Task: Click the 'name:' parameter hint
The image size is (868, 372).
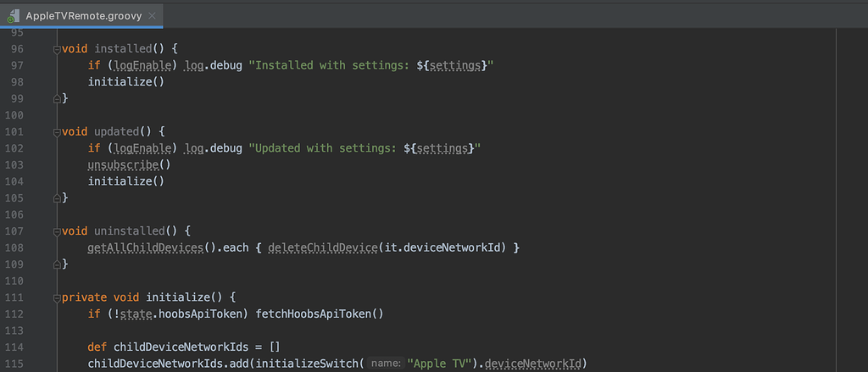Action: [x=387, y=364]
